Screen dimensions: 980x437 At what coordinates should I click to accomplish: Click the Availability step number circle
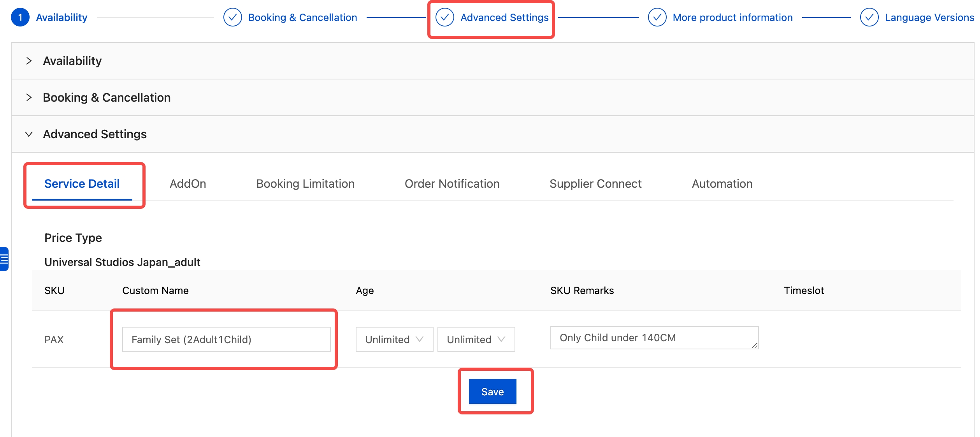pos(20,18)
